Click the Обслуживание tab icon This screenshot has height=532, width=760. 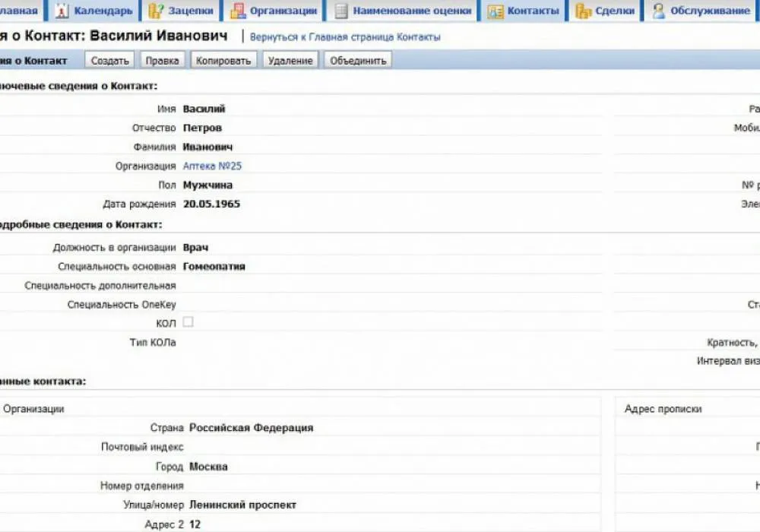point(658,10)
